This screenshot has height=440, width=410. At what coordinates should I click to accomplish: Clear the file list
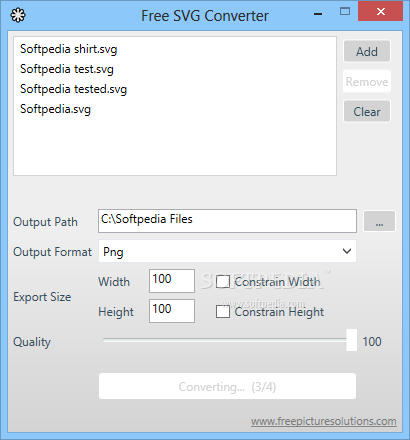[x=367, y=111]
